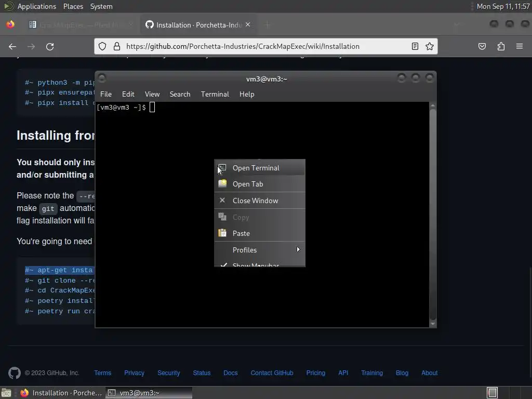Screen dimensions: 532x399
Task: Click the GitHub favicon on Installation tab
Action: point(149,24)
